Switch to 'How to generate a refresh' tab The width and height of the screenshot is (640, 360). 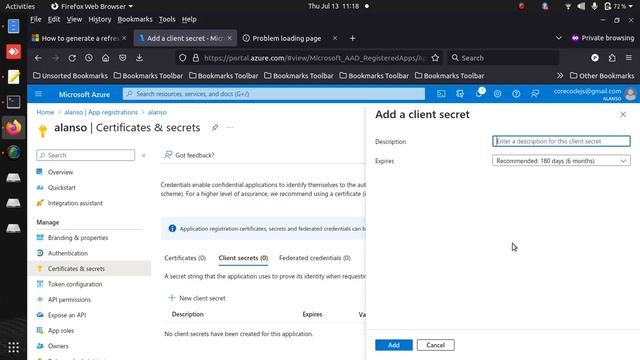[80, 38]
